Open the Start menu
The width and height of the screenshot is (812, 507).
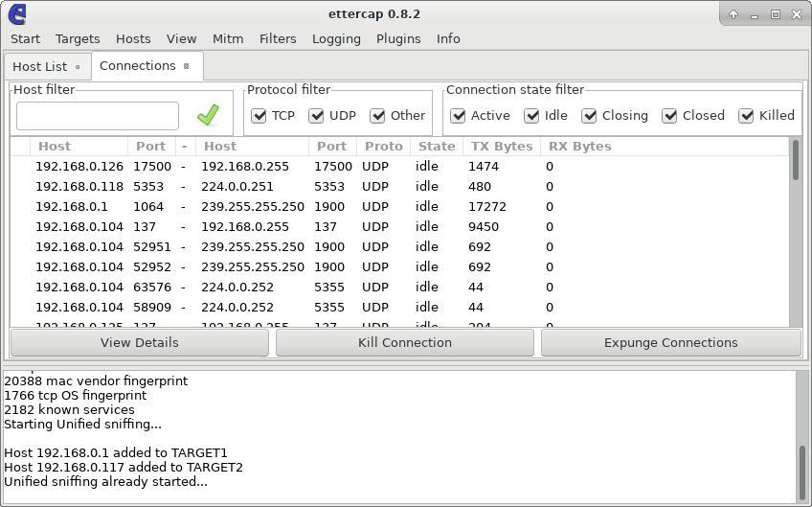(25, 39)
